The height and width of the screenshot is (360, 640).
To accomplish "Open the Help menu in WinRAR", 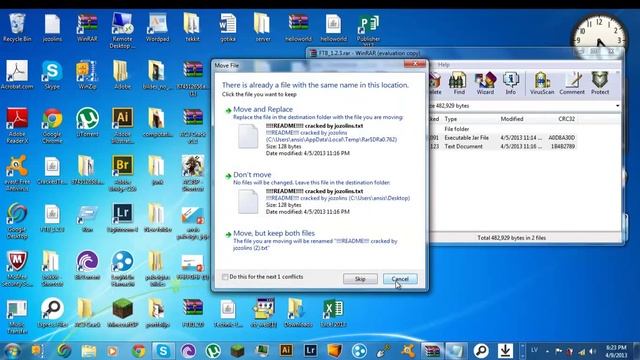I will tap(443, 64).
